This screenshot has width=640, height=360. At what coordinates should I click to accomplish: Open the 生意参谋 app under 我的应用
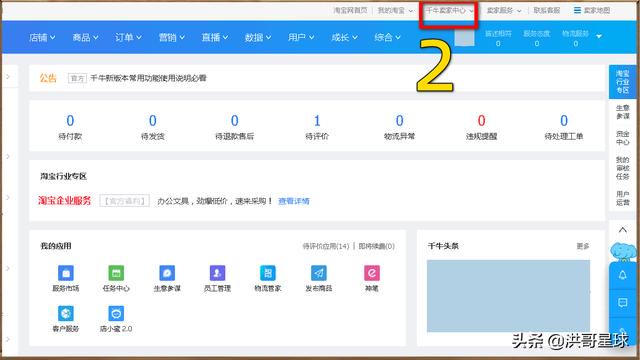[x=167, y=273]
